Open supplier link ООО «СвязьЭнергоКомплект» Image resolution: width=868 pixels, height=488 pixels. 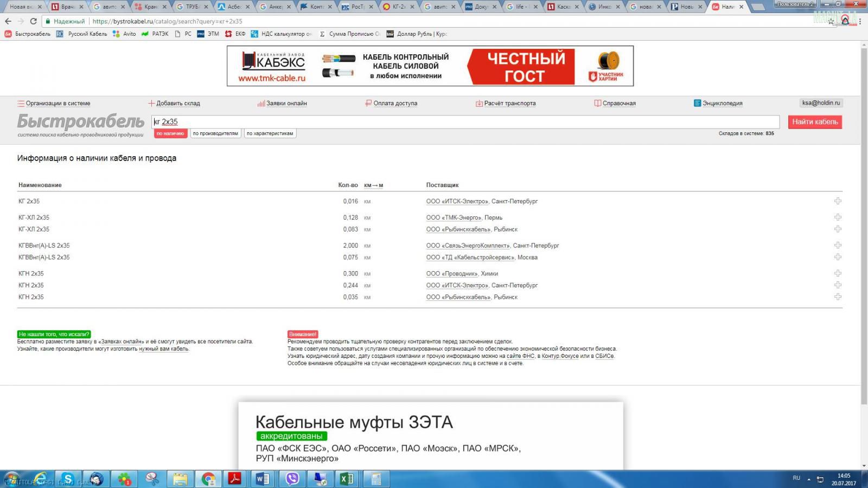[x=468, y=246]
